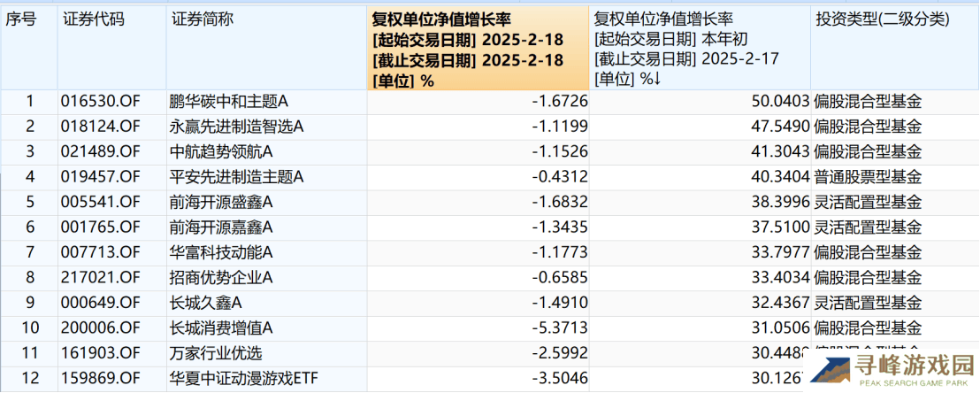The width and height of the screenshot is (980, 393).
Task: Open fund 前海开源盛鑫A
Action: coord(221,203)
